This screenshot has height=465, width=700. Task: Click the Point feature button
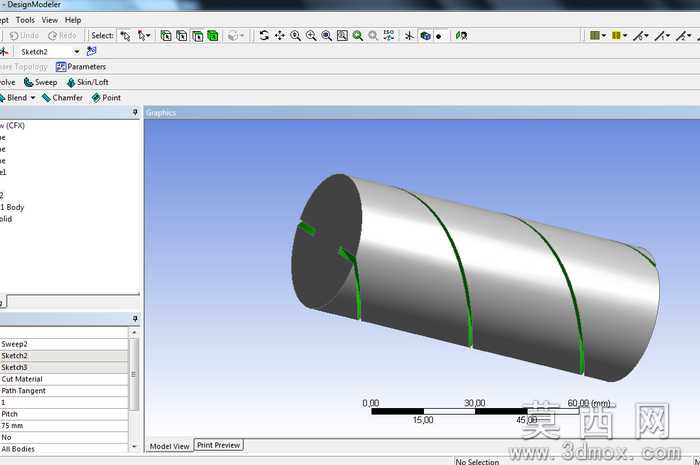tap(106, 98)
